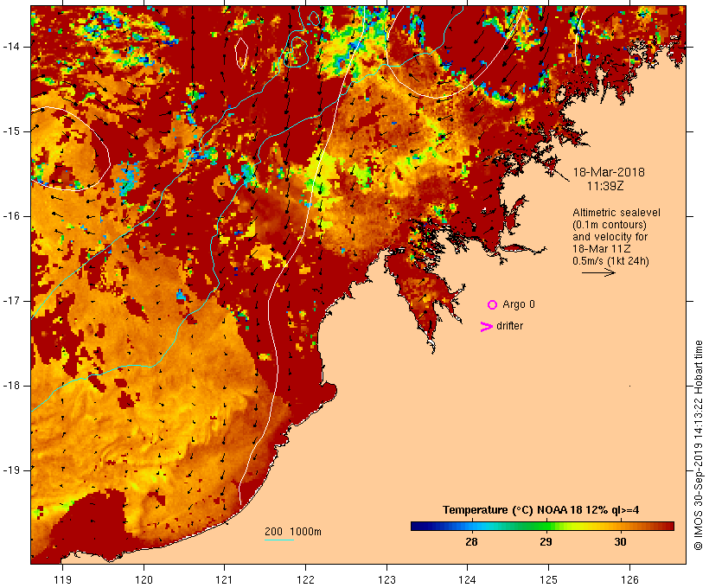Click the colorbar value label 28
The height and width of the screenshot is (588, 709).
(471, 542)
